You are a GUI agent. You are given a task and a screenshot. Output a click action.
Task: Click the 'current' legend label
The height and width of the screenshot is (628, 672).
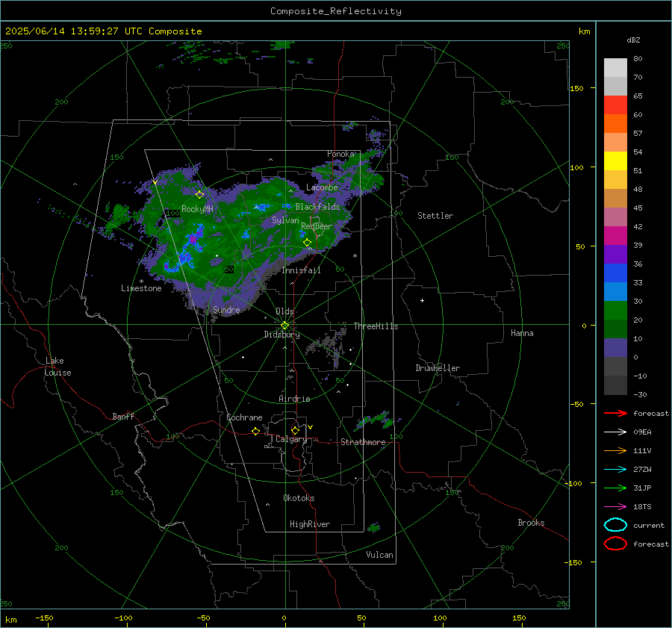pos(649,525)
